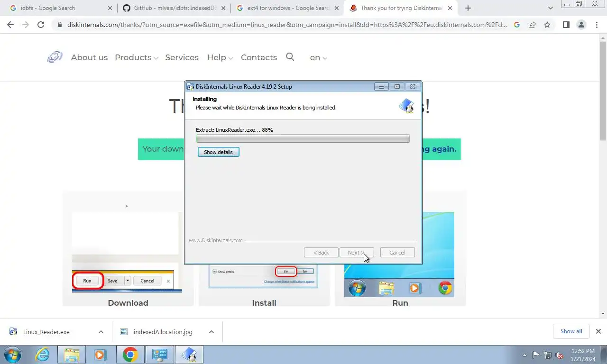Click the padlock site info icon

59,25
